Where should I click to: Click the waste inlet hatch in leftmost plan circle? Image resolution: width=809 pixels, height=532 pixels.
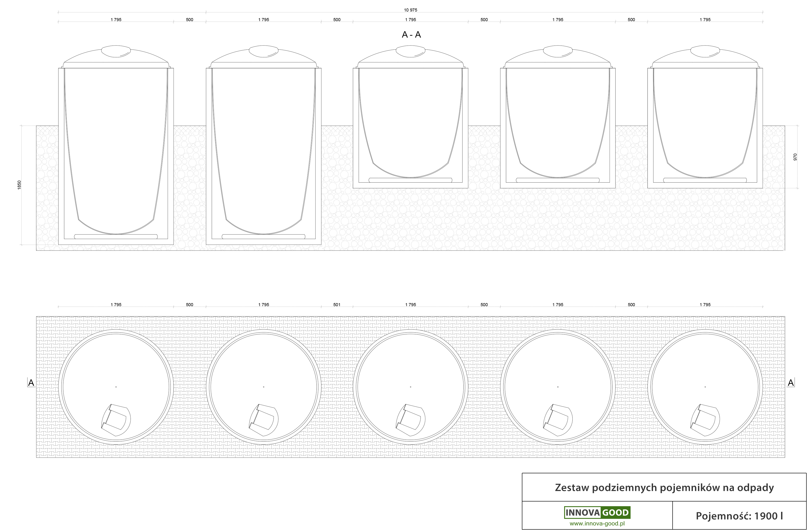[116, 420]
